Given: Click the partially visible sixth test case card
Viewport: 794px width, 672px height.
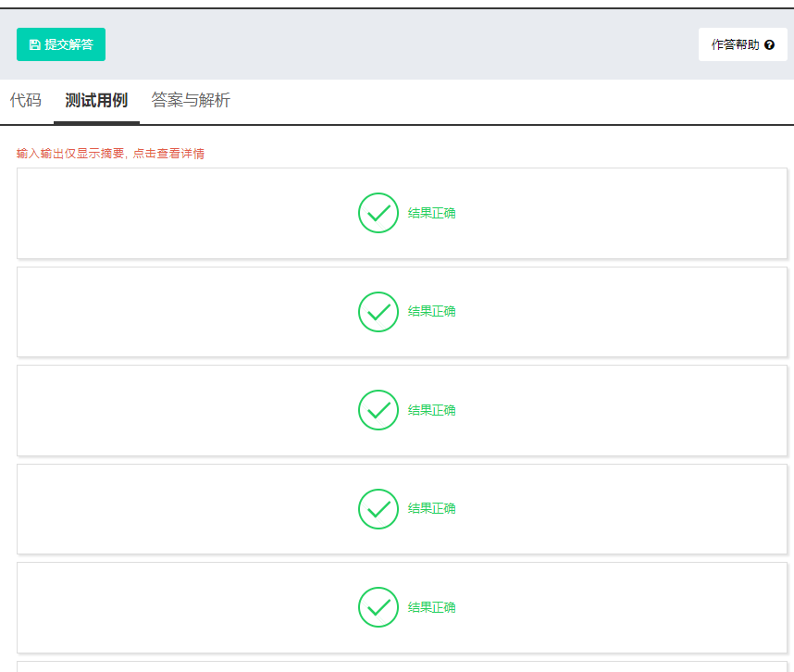Looking at the screenshot, I should pyautogui.click(x=402, y=666).
